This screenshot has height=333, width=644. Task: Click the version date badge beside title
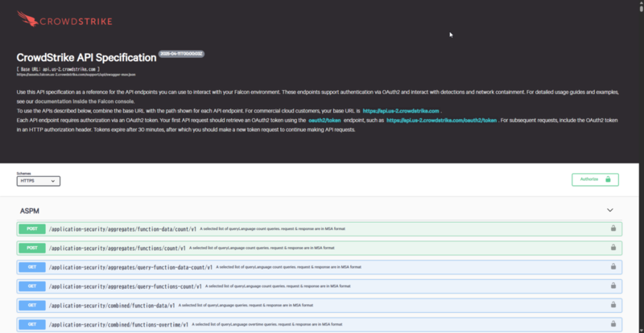click(181, 54)
